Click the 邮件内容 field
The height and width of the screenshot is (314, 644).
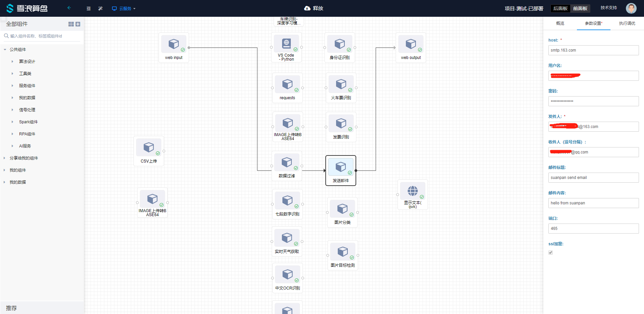tap(594, 203)
